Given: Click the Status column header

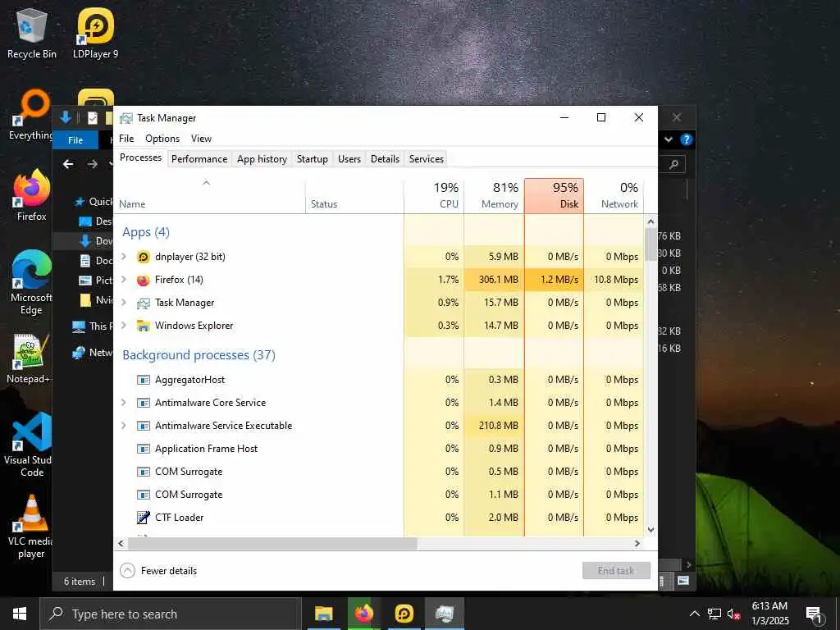Looking at the screenshot, I should click(x=354, y=195).
